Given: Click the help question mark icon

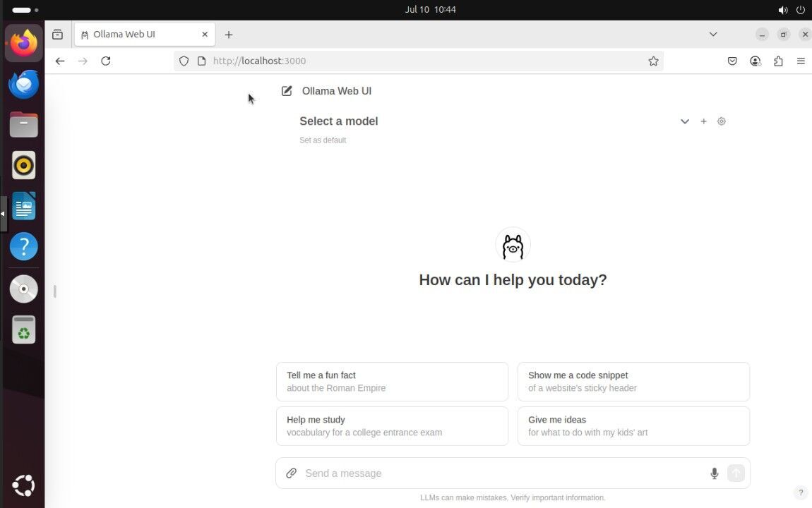Looking at the screenshot, I should [800, 492].
